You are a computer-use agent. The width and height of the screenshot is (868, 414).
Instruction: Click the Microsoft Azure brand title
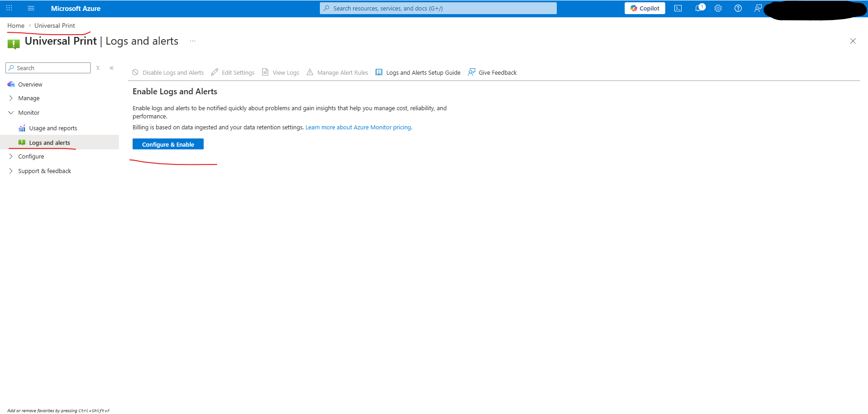76,8
